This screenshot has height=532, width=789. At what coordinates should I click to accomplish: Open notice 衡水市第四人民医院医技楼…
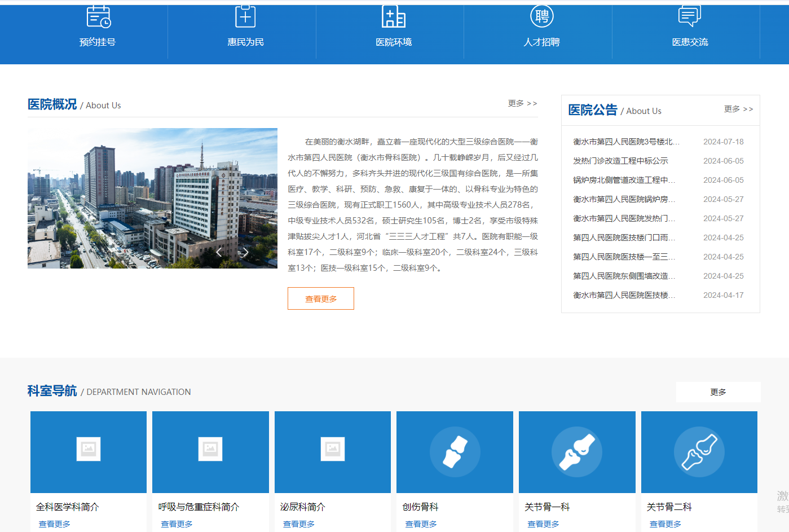tap(624, 295)
